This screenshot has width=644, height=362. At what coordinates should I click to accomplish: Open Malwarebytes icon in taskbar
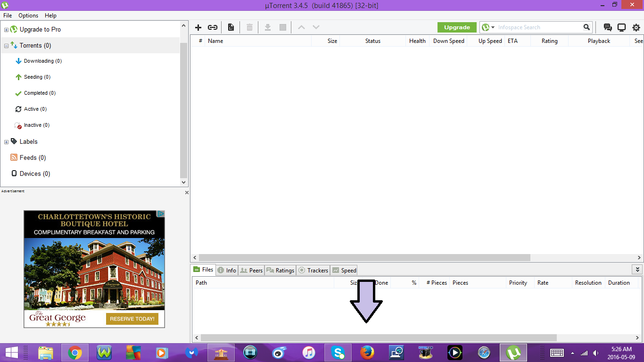(x=191, y=353)
